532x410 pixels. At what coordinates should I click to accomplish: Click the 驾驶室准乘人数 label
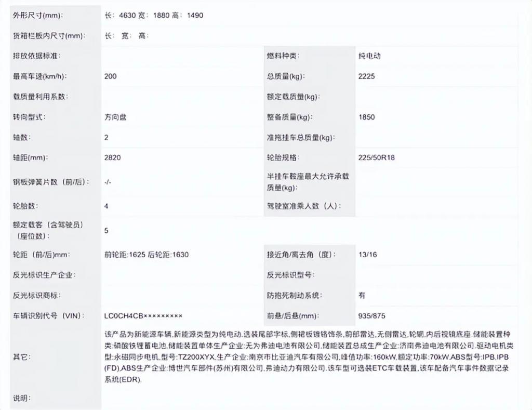pos(304,206)
